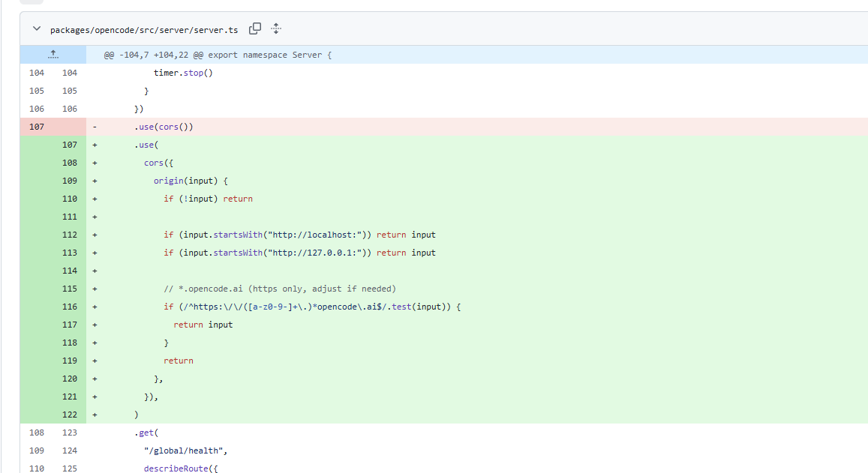
Task: Open packages/opencode/src/server/server.ts file path
Action: point(144,30)
